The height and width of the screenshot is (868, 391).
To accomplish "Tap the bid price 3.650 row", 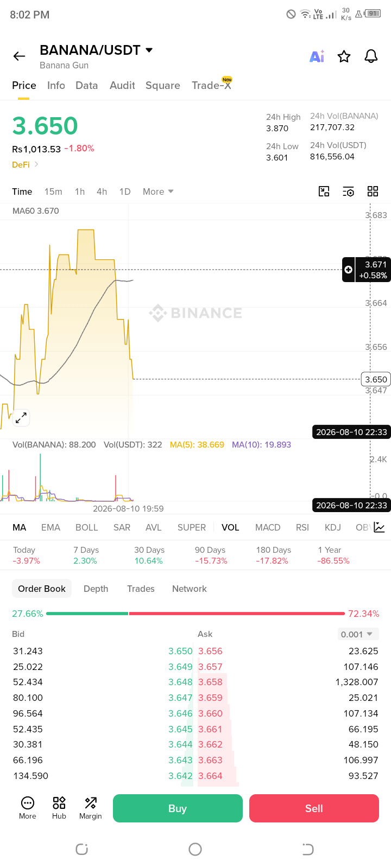I will 103,651.
